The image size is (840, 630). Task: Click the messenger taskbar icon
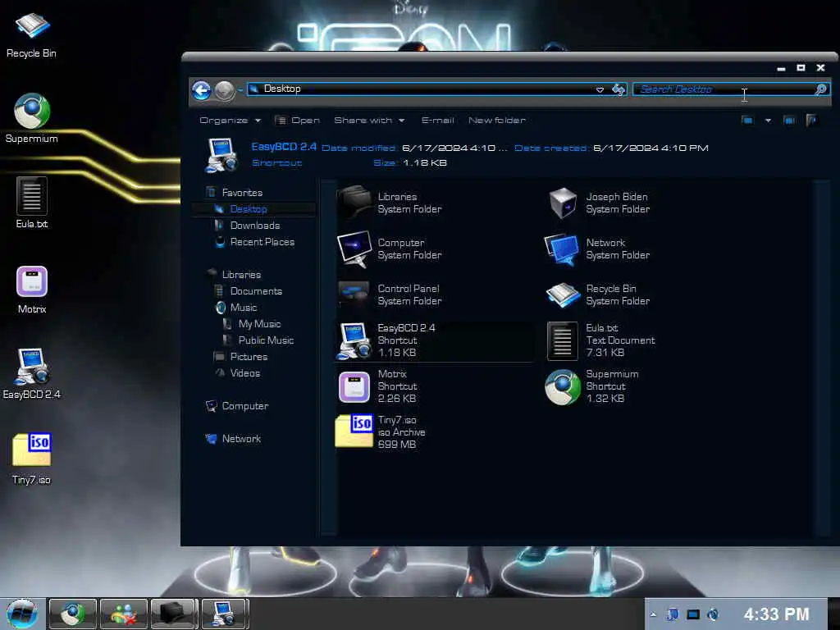[123, 614]
